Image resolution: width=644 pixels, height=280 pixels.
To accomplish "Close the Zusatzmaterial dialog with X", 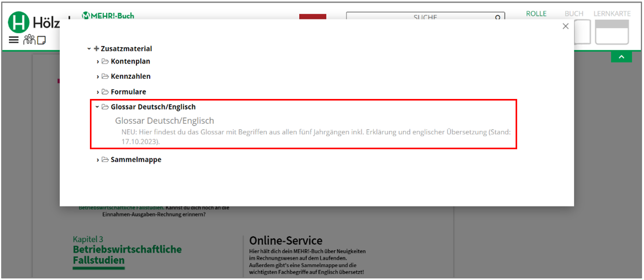I will (565, 26).
